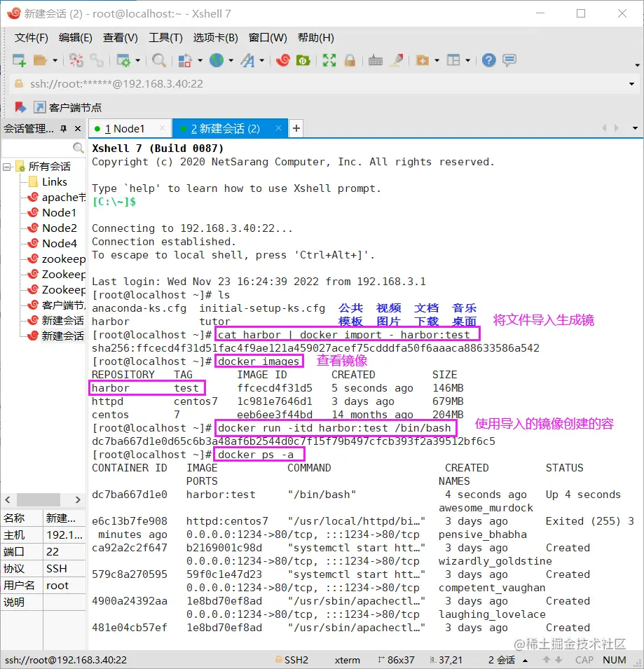Open the 选项卡(B) menu
The height and width of the screenshot is (669, 644).
click(216, 38)
